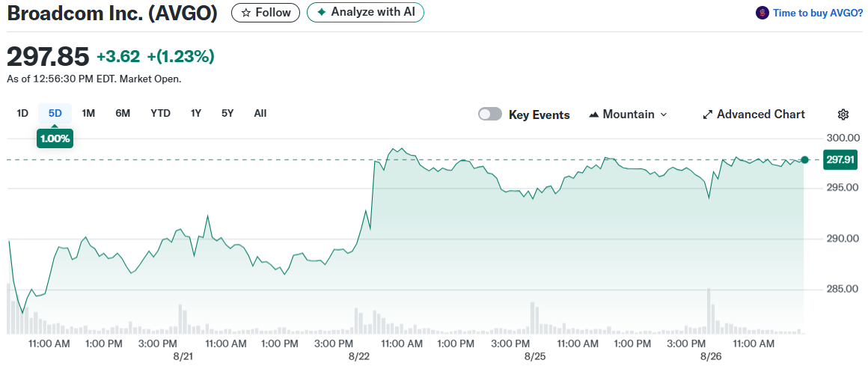This screenshot has width=868, height=366.
Task: Show the All time range
Action: (260, 114)
